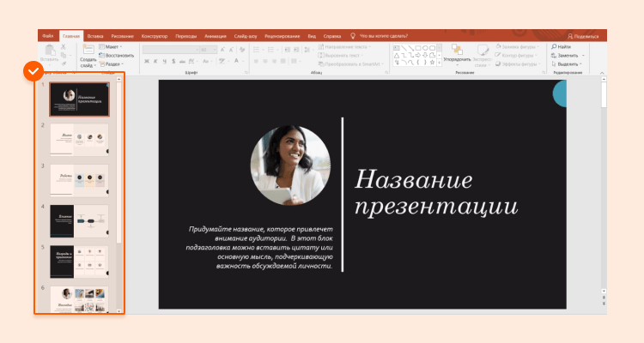Screen dimensions: 644x343
Task: Expand the shapes gallery more arrow
Action: [439, 63]
